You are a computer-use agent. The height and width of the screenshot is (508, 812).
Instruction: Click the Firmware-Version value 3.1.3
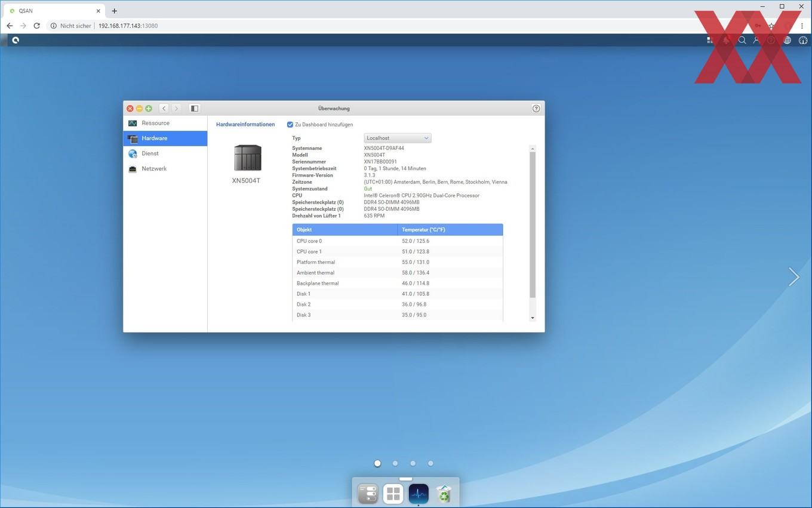click(370, 176)
